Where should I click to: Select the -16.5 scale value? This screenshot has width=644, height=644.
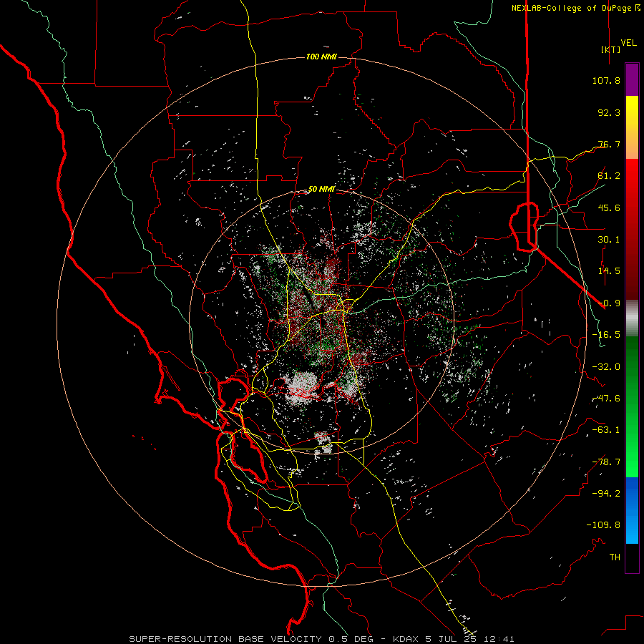[606, 335]
